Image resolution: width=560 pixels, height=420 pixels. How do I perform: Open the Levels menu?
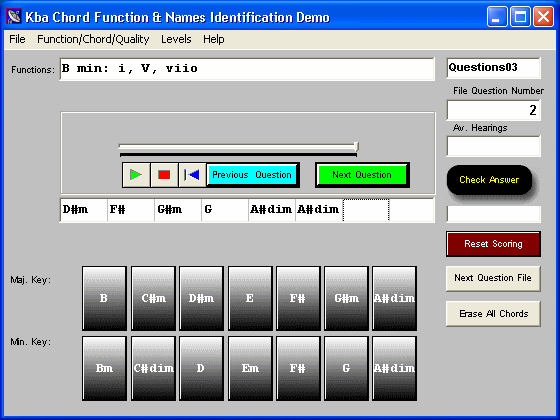pyautogui.click(x=176, y=39)
